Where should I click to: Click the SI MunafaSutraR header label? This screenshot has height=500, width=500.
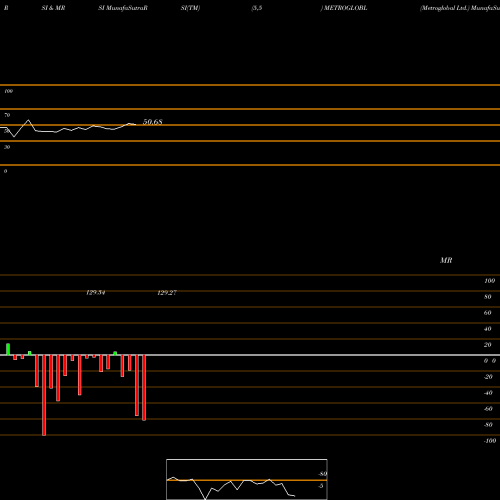[x=123, y=8]
